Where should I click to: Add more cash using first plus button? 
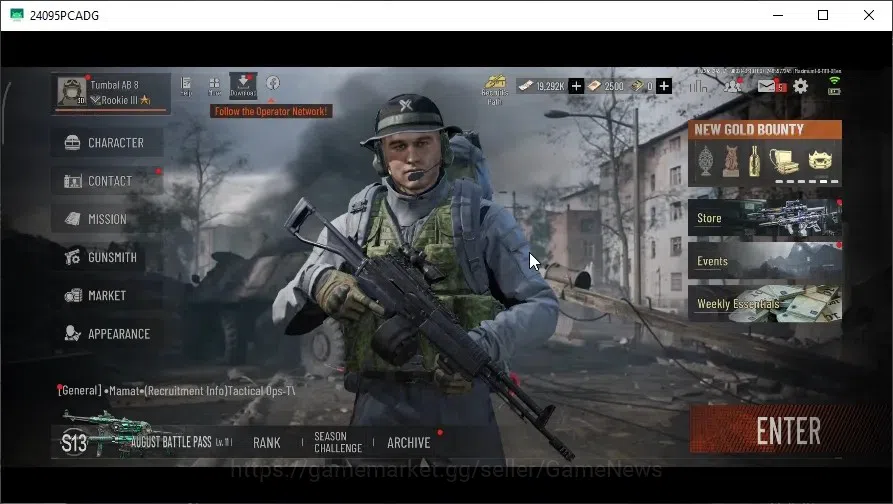pos(576,86)
